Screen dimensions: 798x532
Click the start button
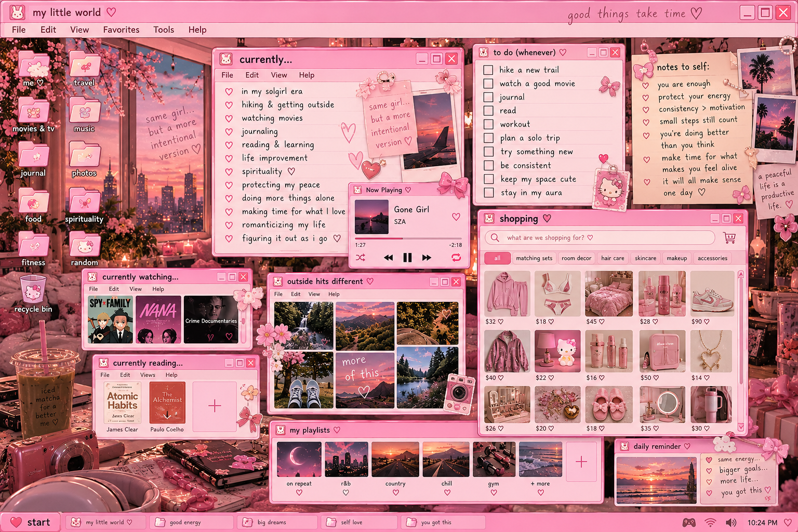click(31, 522)
